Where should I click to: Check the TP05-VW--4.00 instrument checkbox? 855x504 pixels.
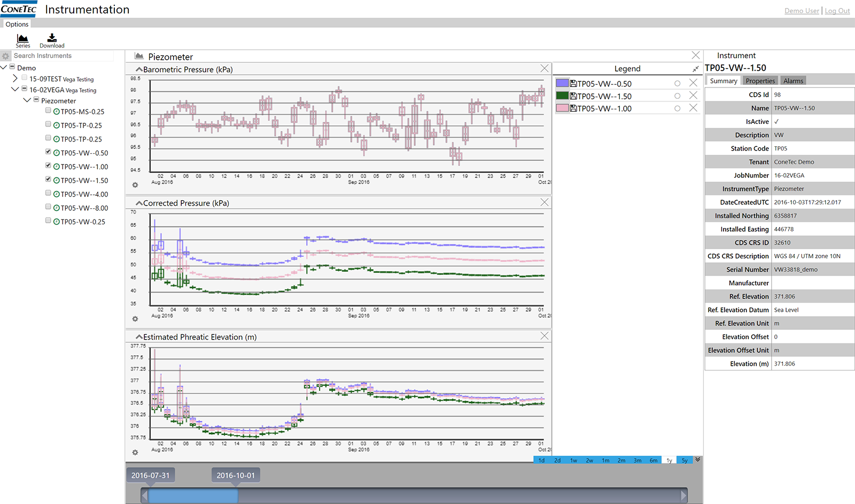tap(48, 193)
